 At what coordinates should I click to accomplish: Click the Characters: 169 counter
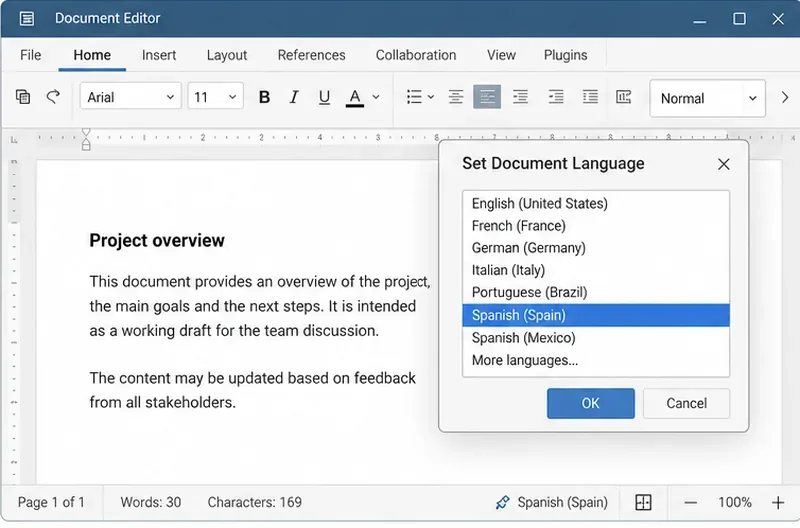(x=255, y=502)
